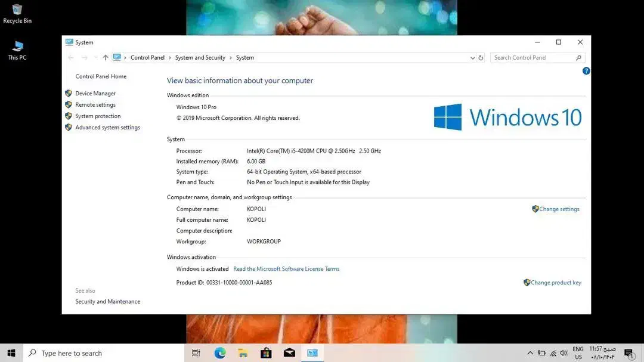Click Read the Microsoft Software License Terms
Screen dimensions: 644x362
coord(286,268)
